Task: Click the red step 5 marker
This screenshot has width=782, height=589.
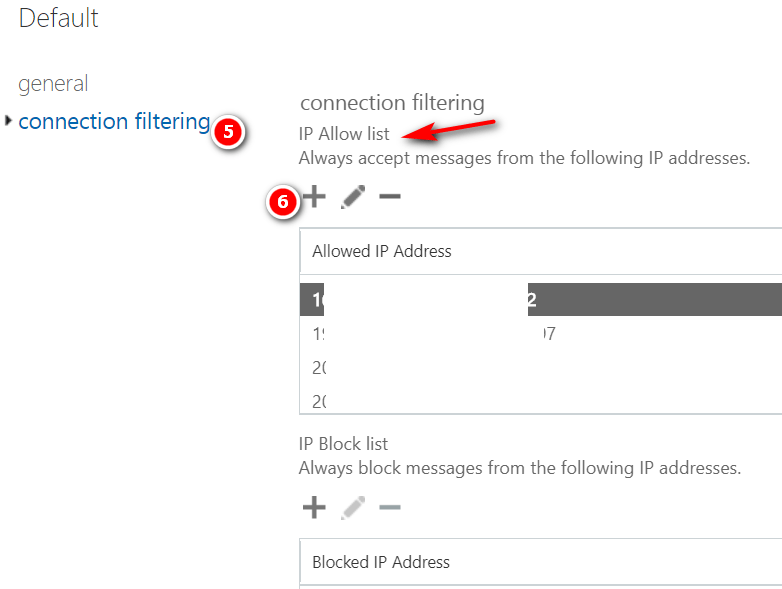Action: pos(228,132)
